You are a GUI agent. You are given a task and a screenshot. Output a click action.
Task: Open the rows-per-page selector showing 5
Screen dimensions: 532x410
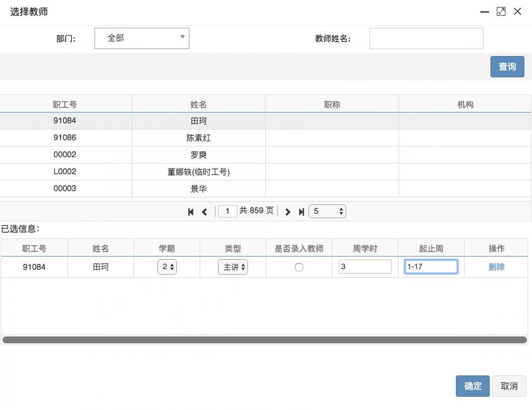click(x=327, y=211)
